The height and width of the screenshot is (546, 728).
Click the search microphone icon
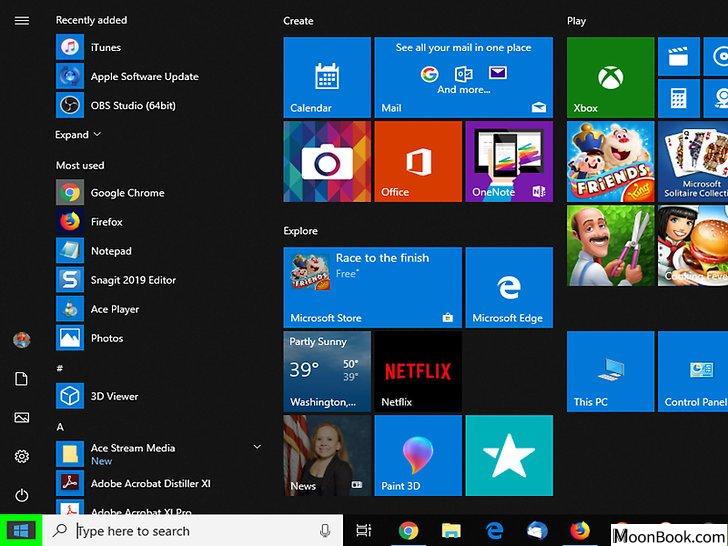pyautogui.click(x=325, y=530)
